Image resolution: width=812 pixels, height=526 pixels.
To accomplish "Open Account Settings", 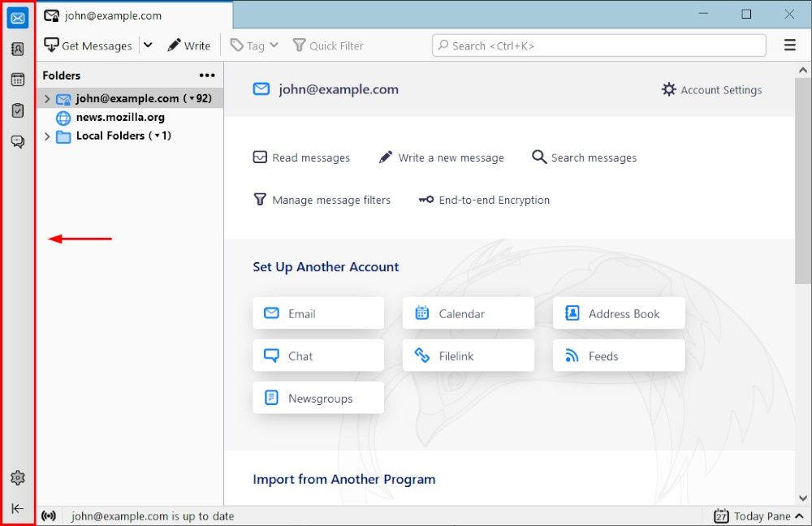I will [712, 89].
